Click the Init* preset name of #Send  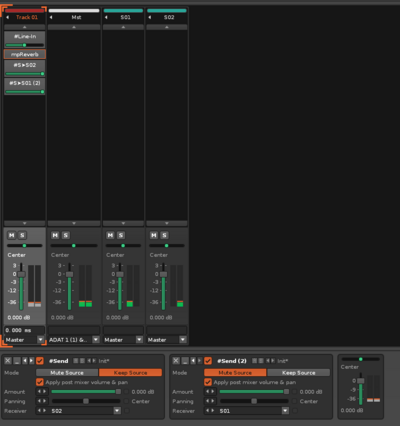click(x=104, y=361)
